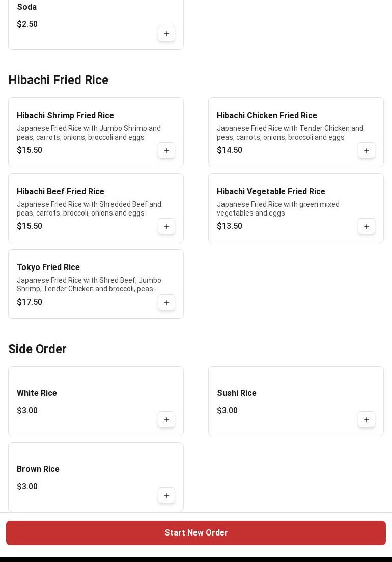Add Hibachi Chicken Fried Rice to order
Screen dimensions: 392x562
[367, 151]
